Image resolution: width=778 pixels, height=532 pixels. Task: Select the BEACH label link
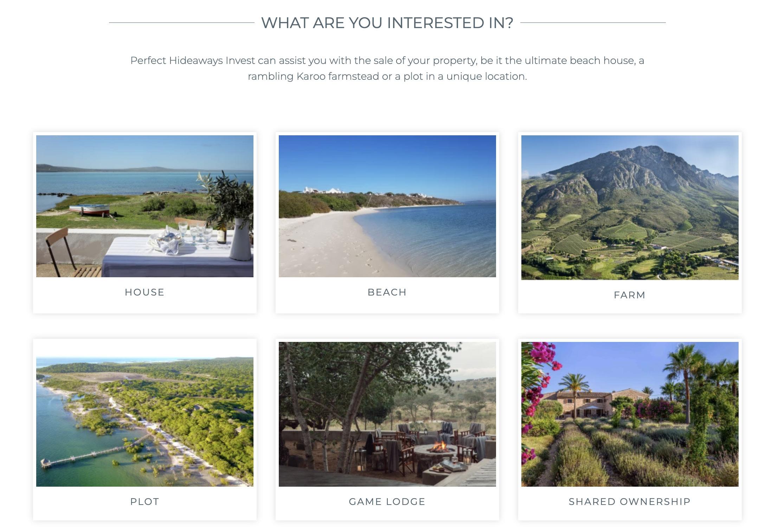(387, 292)
